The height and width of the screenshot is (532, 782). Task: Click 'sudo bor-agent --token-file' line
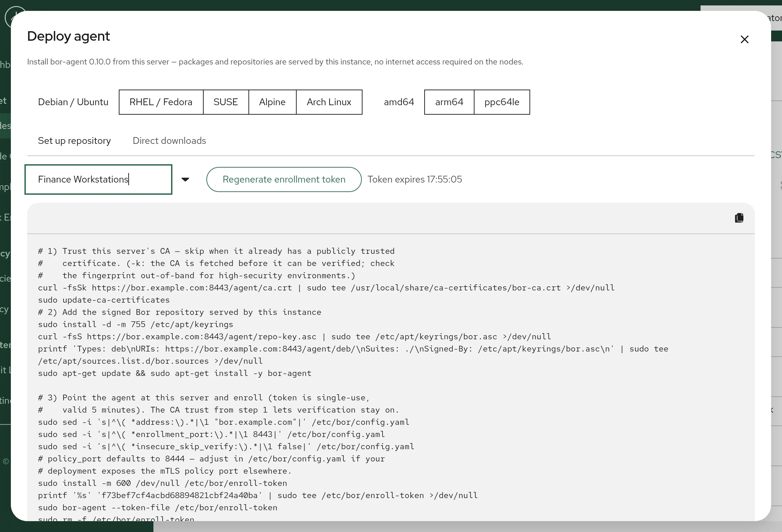[157, 508]
